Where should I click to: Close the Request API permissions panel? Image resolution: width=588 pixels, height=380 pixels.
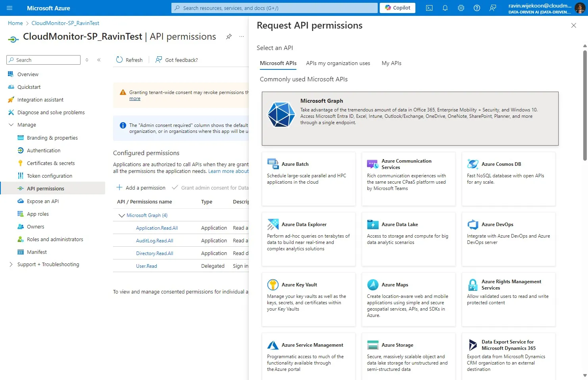point(573,25)
